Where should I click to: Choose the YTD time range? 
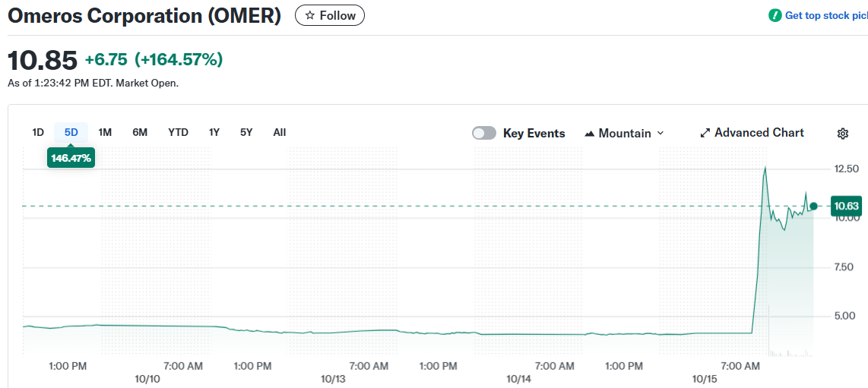[178, 132]
